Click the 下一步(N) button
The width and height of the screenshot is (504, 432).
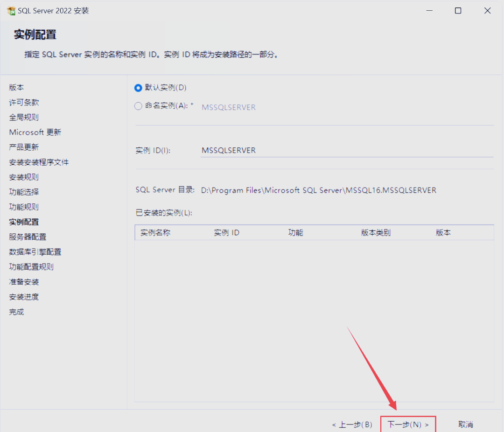[408, 424]
